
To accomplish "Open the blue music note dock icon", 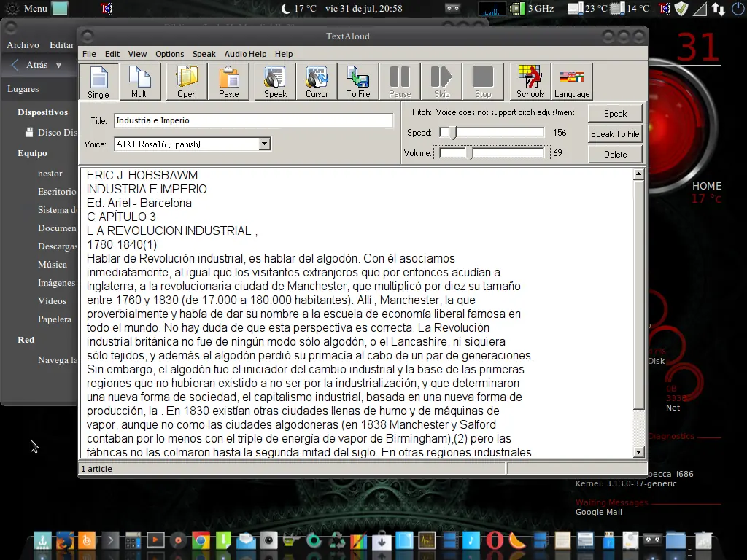I will [471, 540].
